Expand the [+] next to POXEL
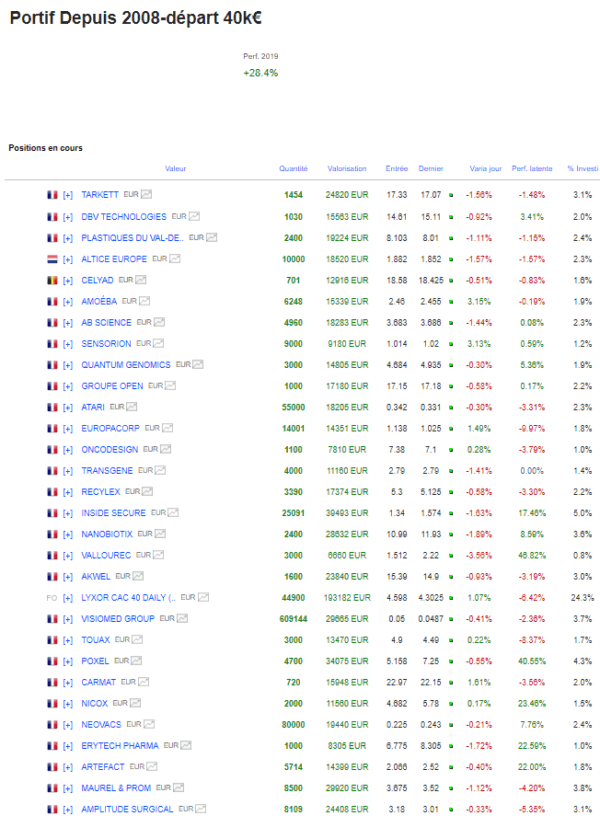 tap(68, 661)
